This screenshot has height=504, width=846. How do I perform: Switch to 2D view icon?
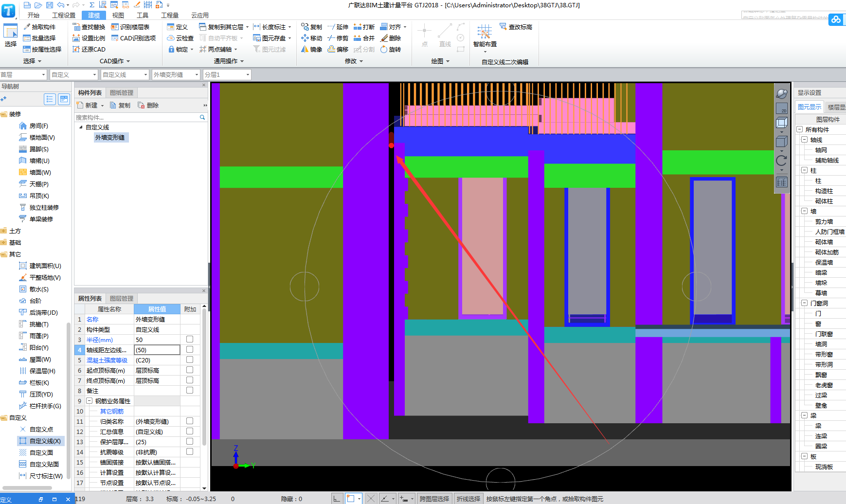point(781,108)
